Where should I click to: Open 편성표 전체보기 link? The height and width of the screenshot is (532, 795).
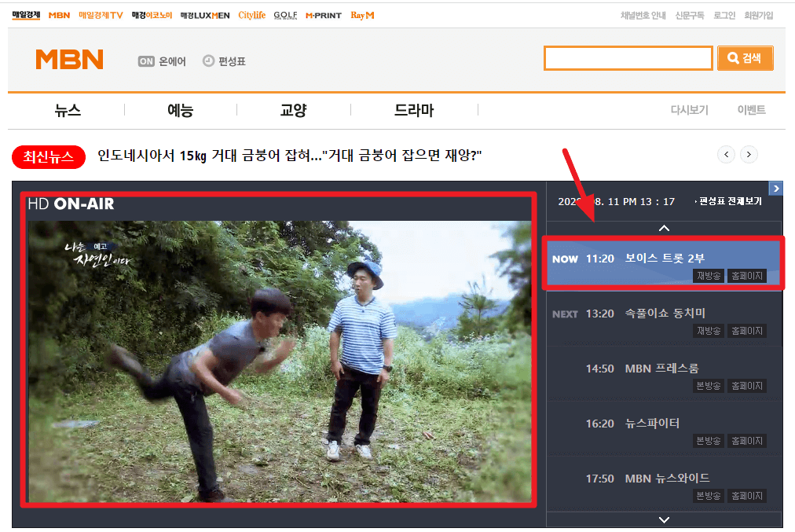click(728, 201)
